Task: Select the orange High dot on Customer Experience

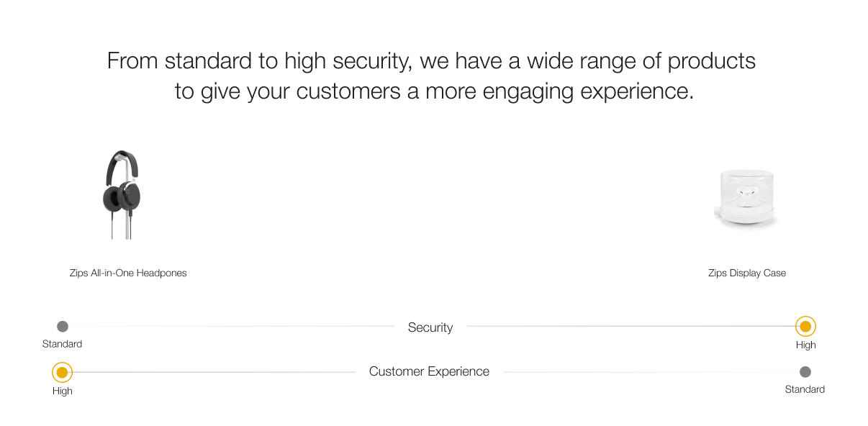Action: coord(63,372)
